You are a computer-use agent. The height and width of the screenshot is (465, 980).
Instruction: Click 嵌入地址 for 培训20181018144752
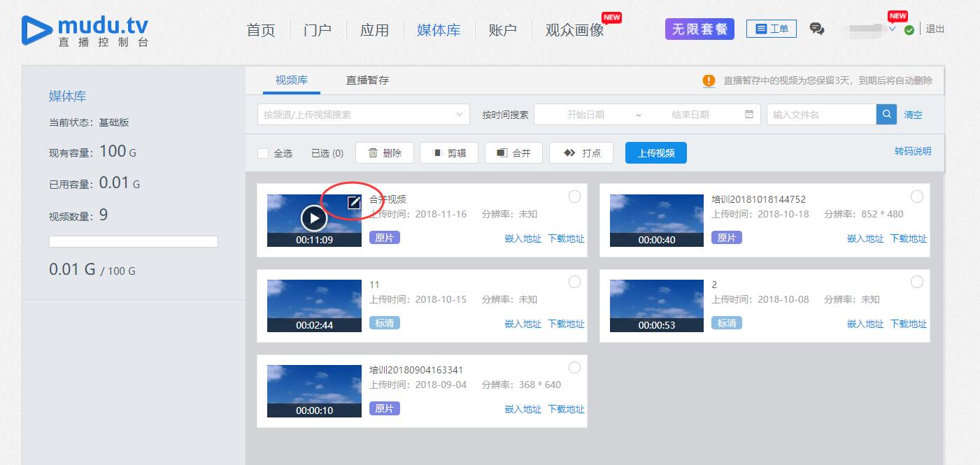(866, 238)
